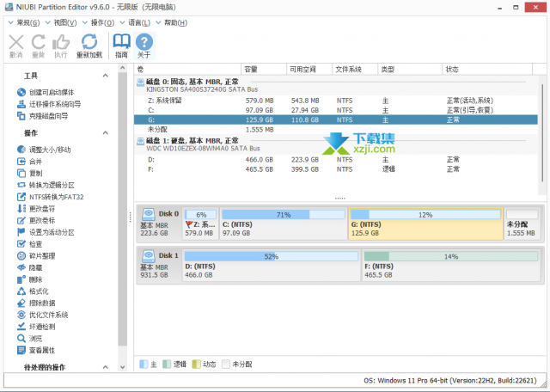550x392 pixels.
Task: Open 查看属性 properties item
Action: point(36,350)
